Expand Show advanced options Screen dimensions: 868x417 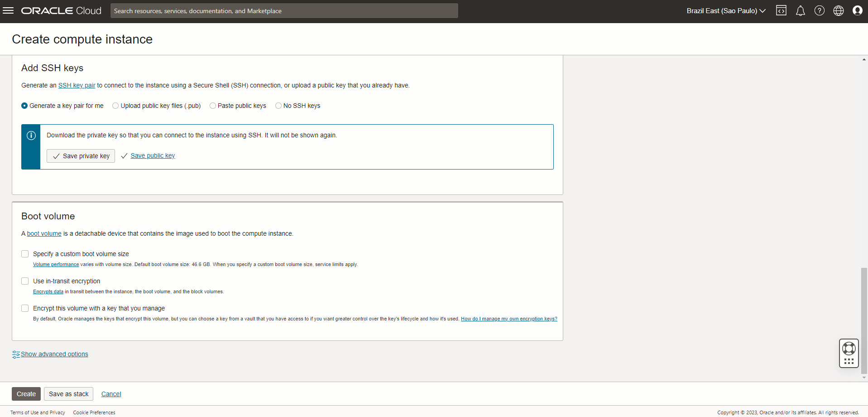pyautogui.click(x=54, y=354)
